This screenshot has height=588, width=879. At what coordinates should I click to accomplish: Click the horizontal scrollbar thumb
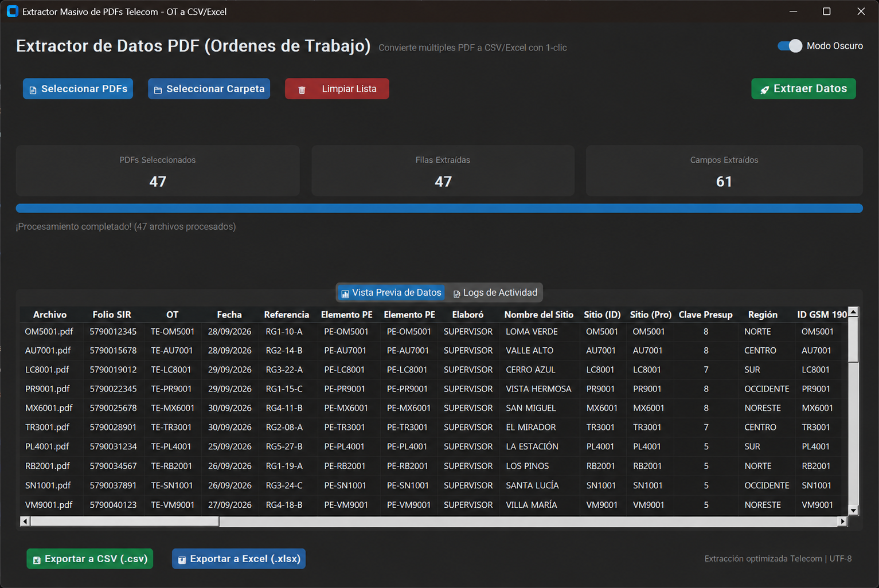point(124,522)
